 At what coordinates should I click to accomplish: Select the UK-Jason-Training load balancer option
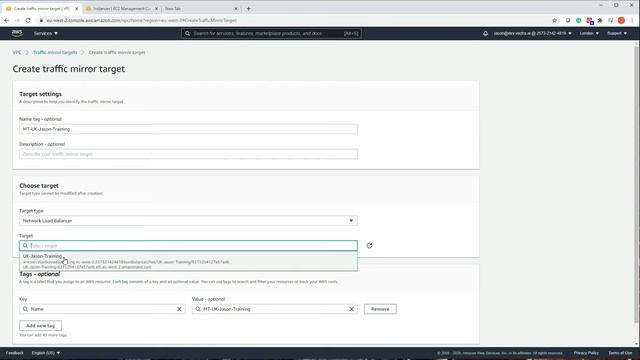click(189, 261)
